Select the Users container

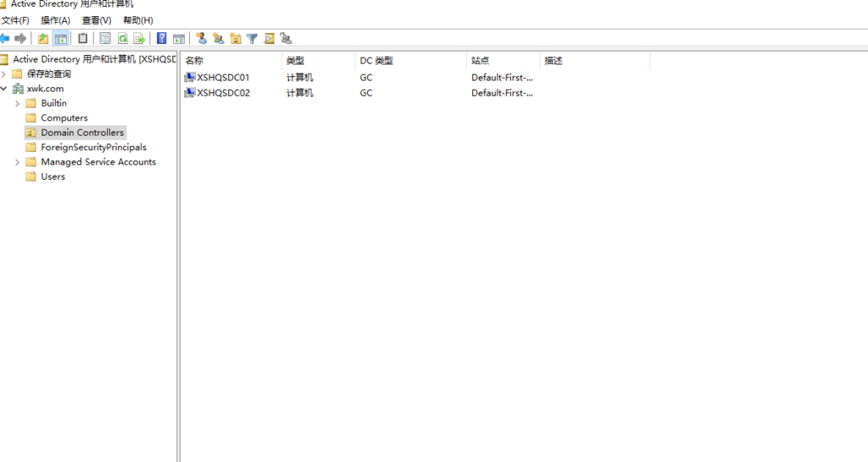pyautogui.click(x=53, y=176)
